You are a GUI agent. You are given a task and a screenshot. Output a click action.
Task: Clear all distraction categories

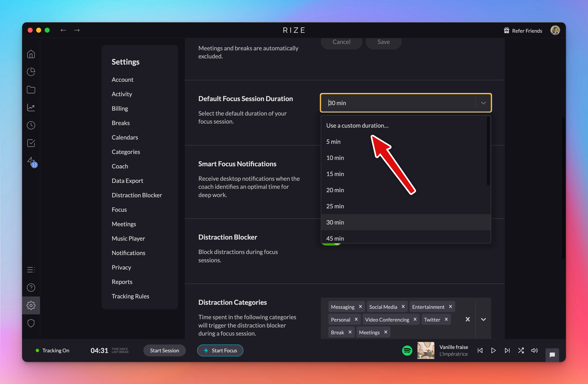tap(468, 319)
